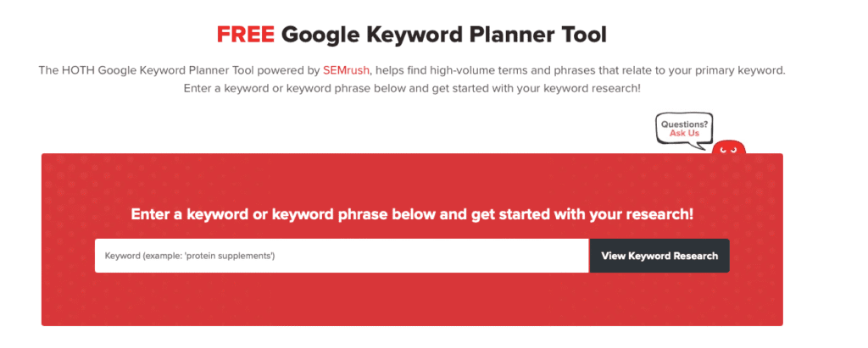Click the red "FREE" word in title
Viewport: 868px width, 348px height.
click(x=245, y=35)
